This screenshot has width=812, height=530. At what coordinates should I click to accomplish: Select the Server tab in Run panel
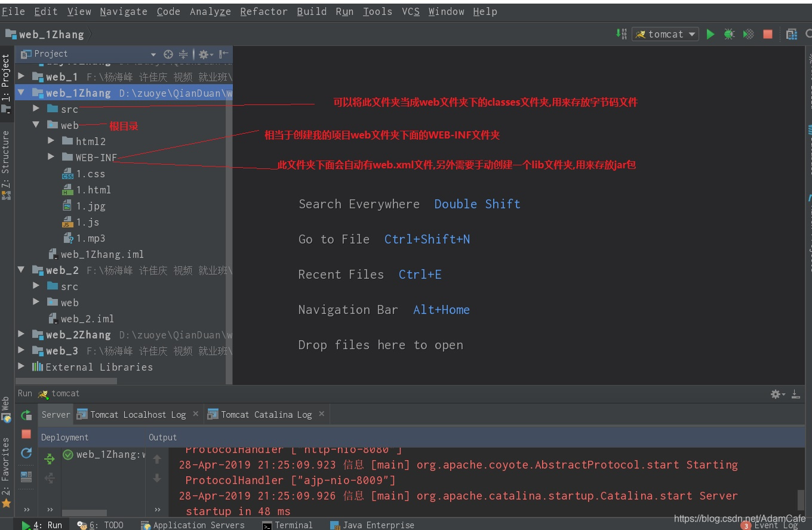56,414
